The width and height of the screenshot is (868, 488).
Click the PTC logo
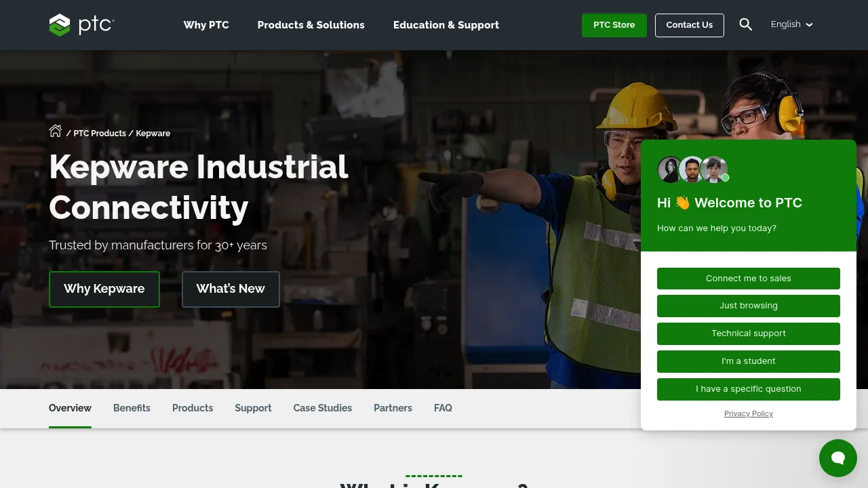(81, 25)
